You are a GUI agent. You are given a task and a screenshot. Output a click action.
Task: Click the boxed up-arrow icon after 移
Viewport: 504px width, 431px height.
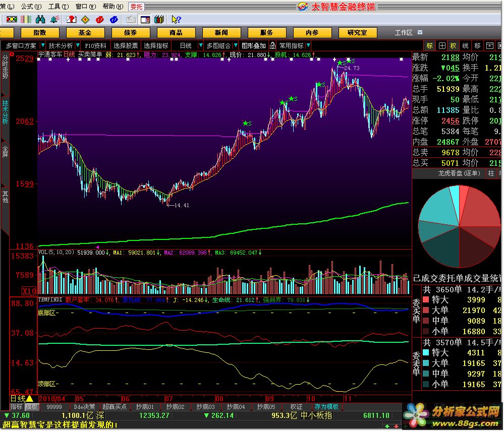(489, 45)
